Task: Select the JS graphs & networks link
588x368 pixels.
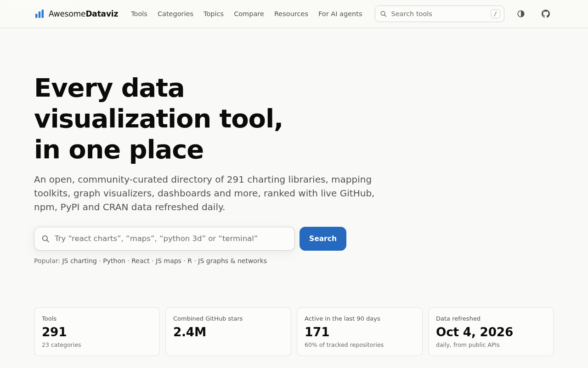Action: 232,261
